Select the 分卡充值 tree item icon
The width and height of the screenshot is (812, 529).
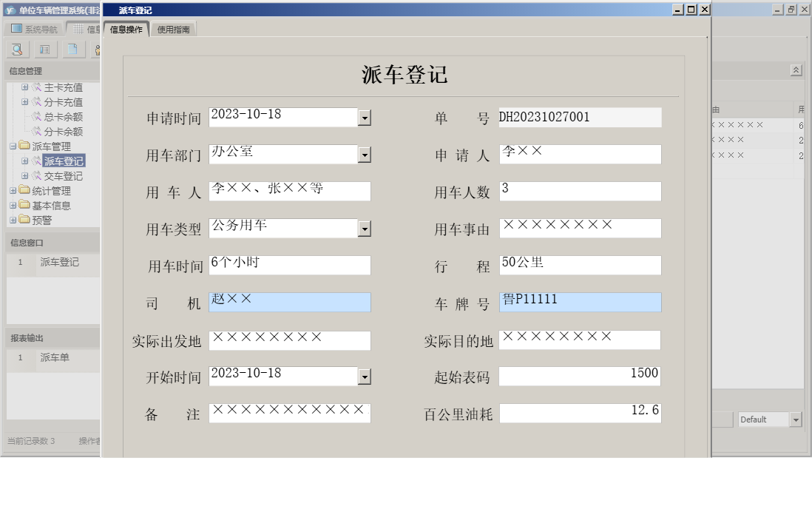tap(38, 102)
